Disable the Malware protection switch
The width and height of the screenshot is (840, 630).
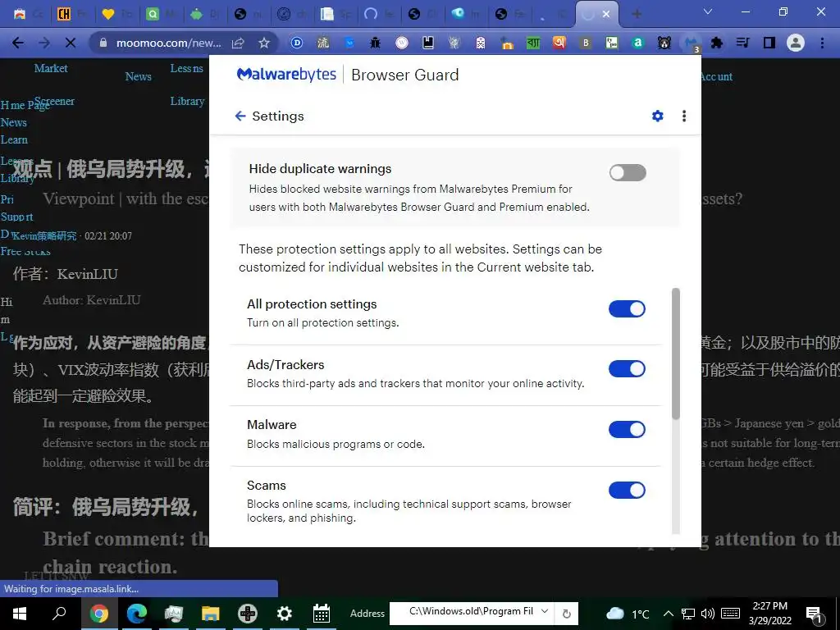627,429
